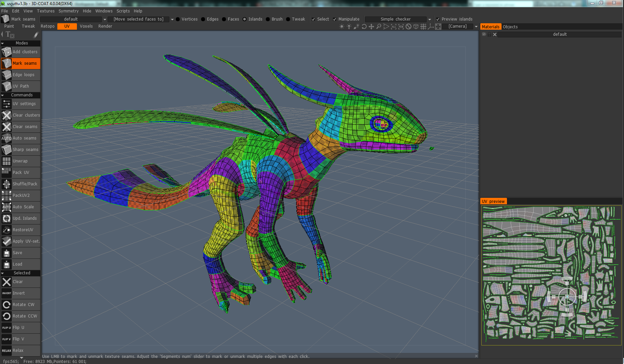Select the Islands radio button
The width and height of the screenshot is (624, 364).
245,19
